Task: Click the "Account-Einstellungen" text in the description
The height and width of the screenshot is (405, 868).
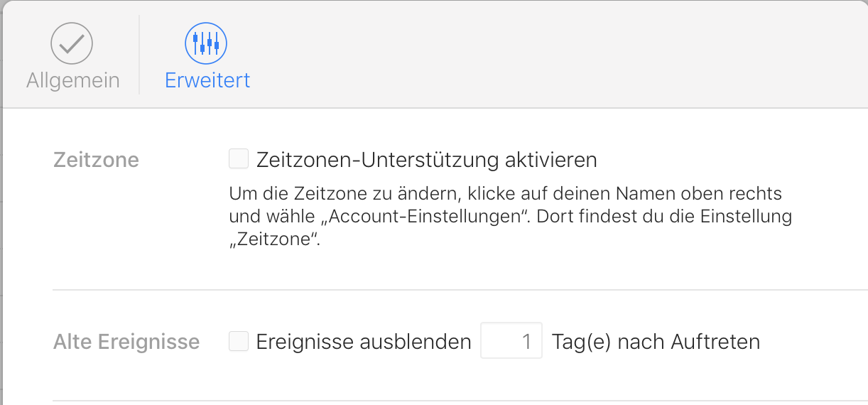Action: point(412,217)
